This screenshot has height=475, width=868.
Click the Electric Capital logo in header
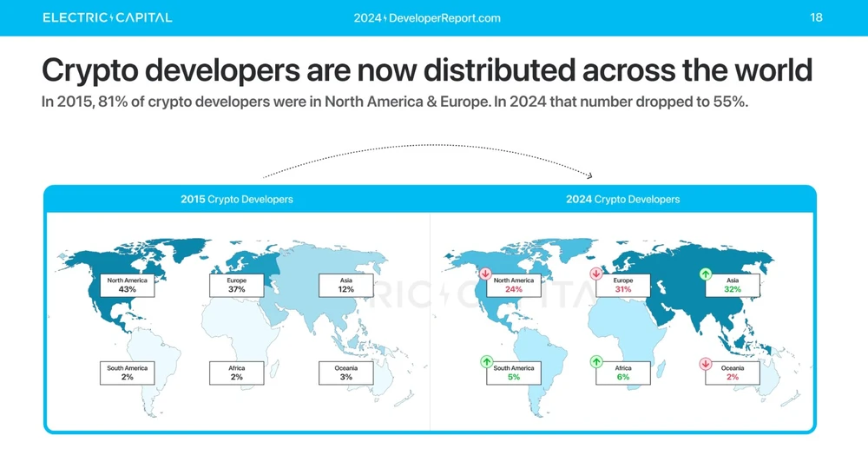(x=107, y=17)
